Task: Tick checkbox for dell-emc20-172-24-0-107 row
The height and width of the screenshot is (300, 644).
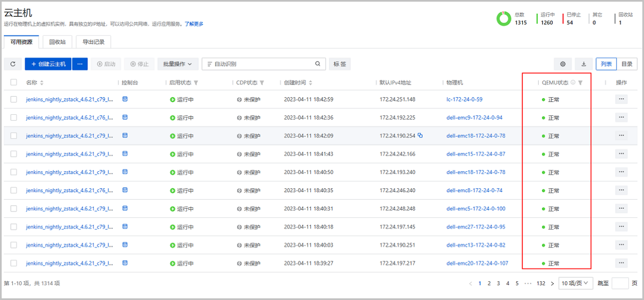Action: point(14,264)
